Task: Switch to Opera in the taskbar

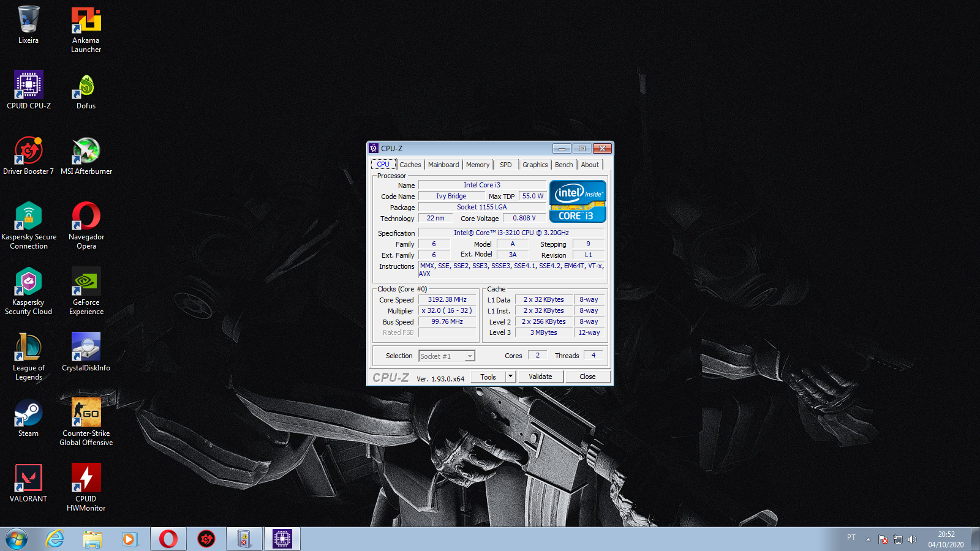Action: [x=168, y=539]
